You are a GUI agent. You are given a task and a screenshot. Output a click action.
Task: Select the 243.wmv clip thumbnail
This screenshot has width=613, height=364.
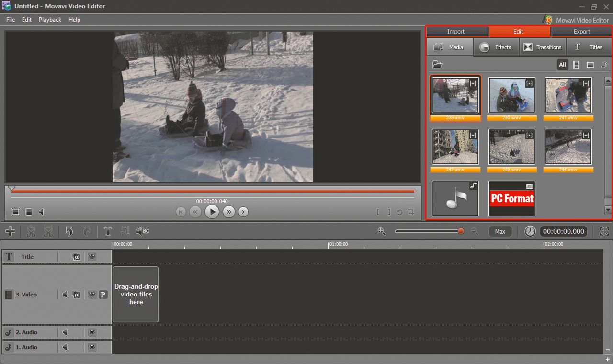[x=511, y=147]
